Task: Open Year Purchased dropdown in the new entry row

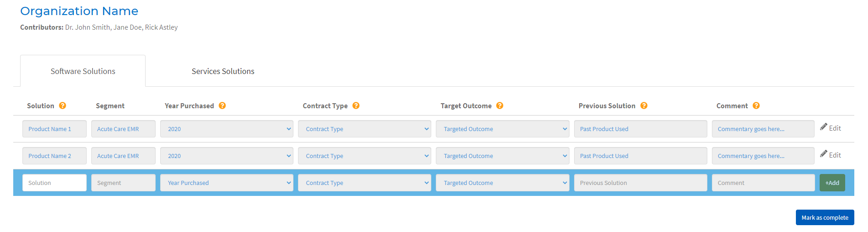Action: 227,183
